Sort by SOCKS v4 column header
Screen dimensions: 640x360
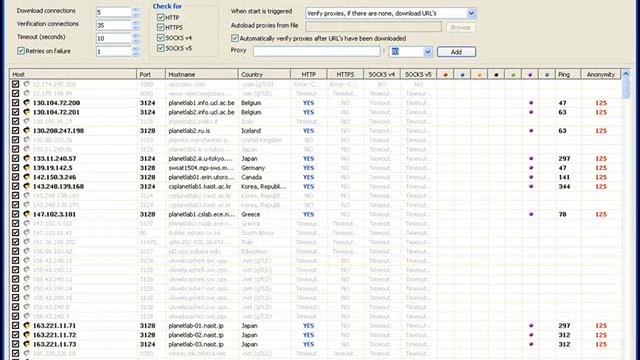[382, 74]
